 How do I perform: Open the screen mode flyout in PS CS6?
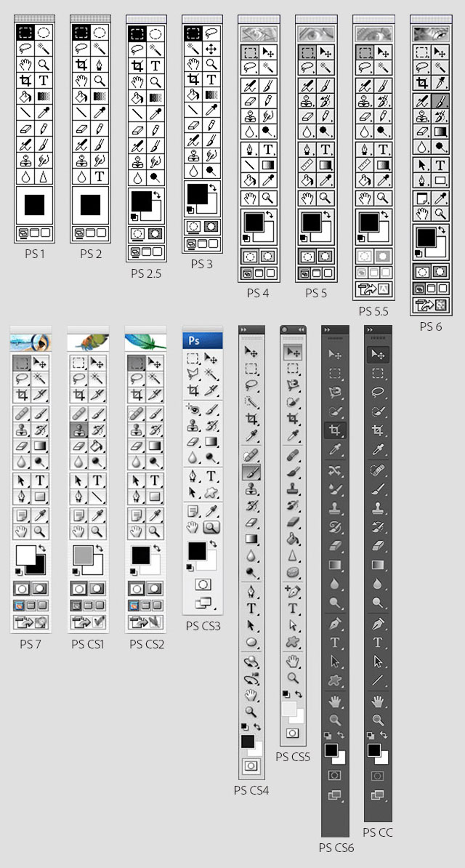click(335, 795)
